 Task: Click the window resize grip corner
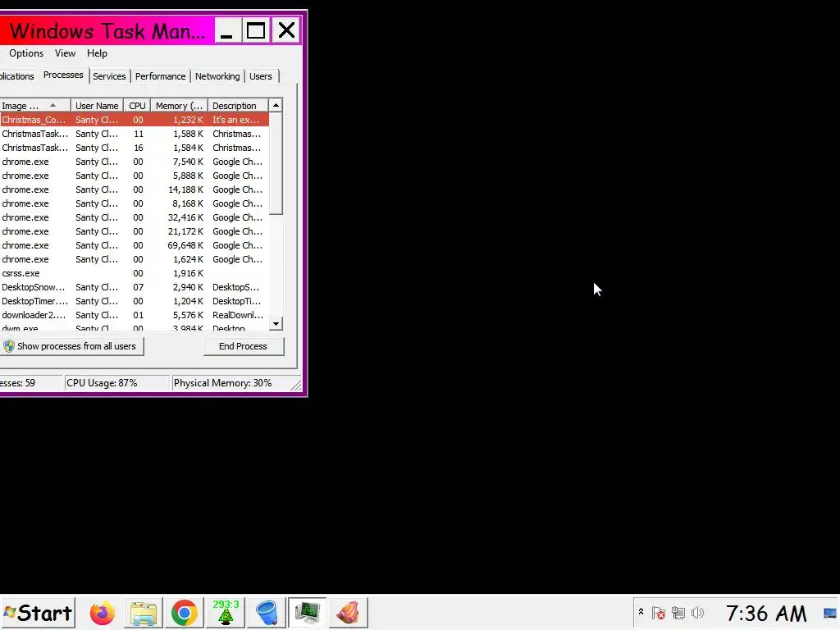click(295, 385)
